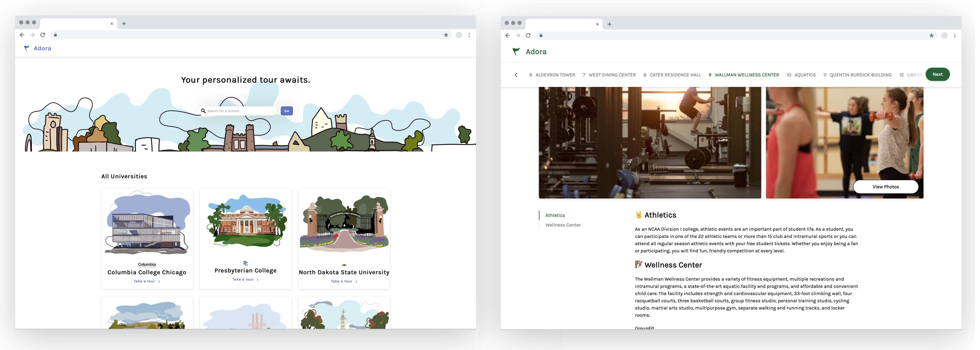Open the weight room gym photo
This screenshot has height=350, width=980.
(x=650, y=142)
